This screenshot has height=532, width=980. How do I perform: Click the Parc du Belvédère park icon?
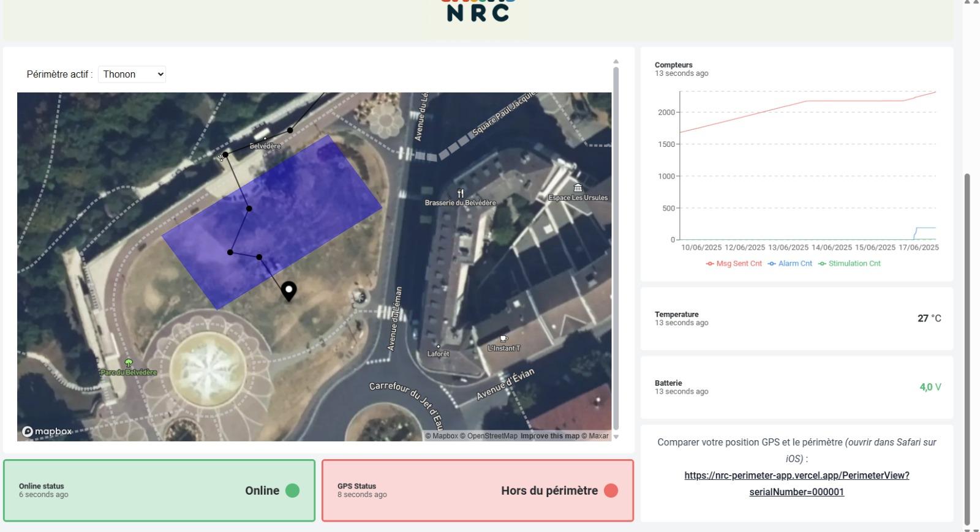pos(129,363)
